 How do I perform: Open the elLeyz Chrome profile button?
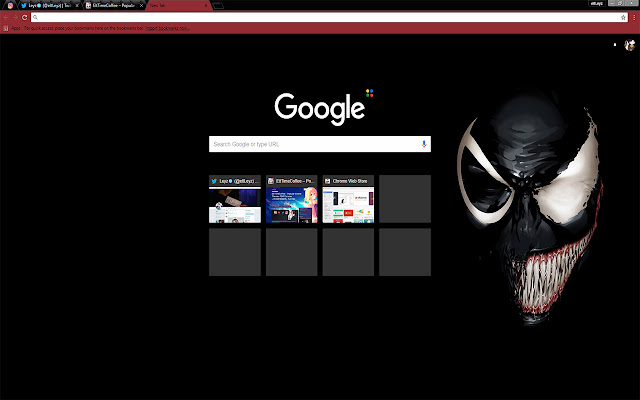click(x=597, y=3)
